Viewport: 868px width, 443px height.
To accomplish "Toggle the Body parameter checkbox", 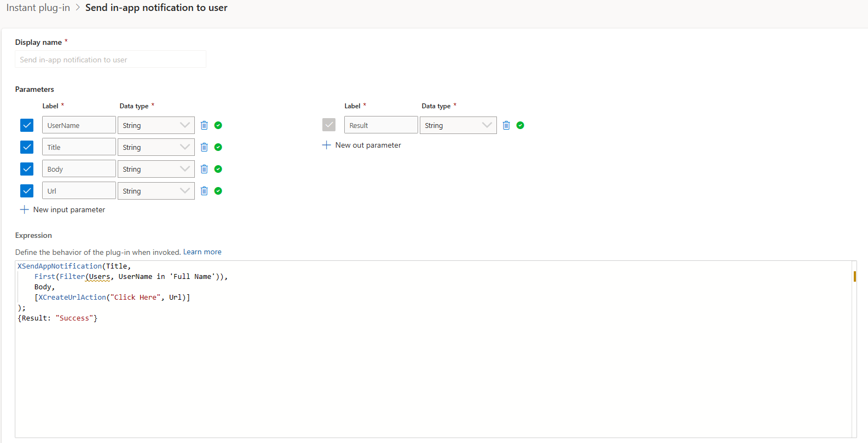I will click(x=27, y=169).
